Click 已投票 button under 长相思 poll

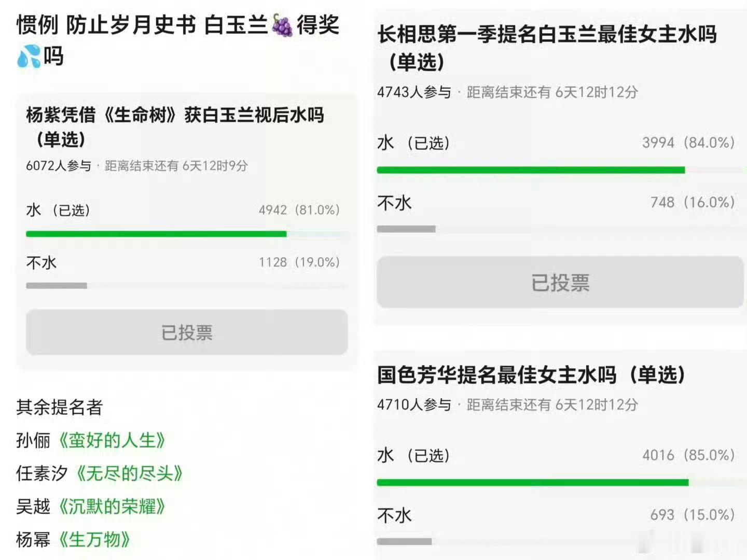click(x=560, y=283)
